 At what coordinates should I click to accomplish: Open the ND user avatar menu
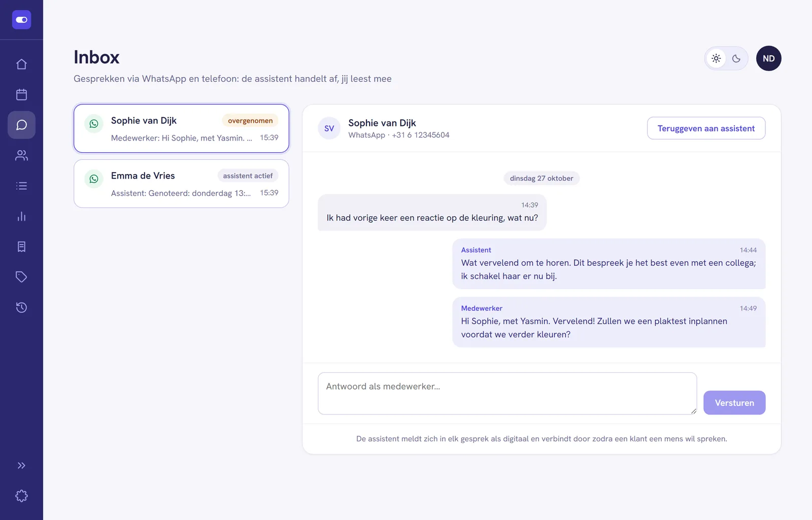pos(768,58)
